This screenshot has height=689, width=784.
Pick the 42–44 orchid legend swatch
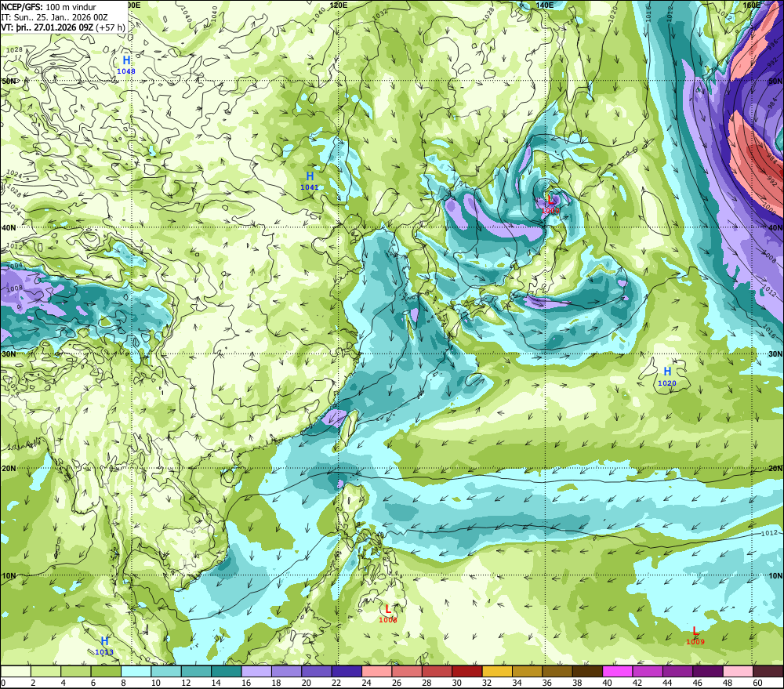pos(647,671)
